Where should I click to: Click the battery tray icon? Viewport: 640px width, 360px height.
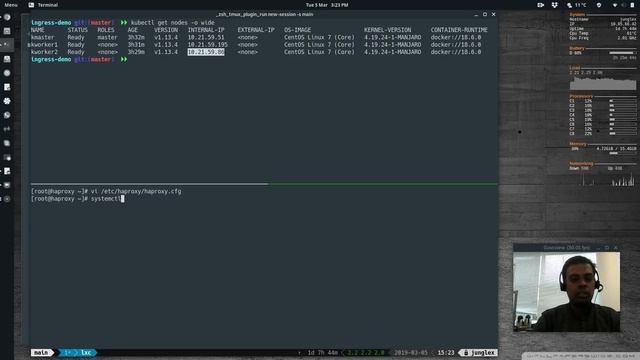[632, 5]
